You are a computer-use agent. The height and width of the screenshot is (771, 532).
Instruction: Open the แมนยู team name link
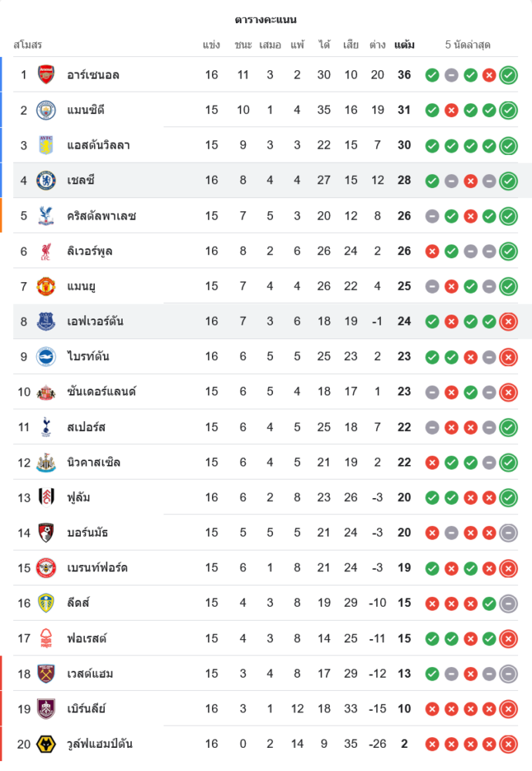click(x=81, y=287)
